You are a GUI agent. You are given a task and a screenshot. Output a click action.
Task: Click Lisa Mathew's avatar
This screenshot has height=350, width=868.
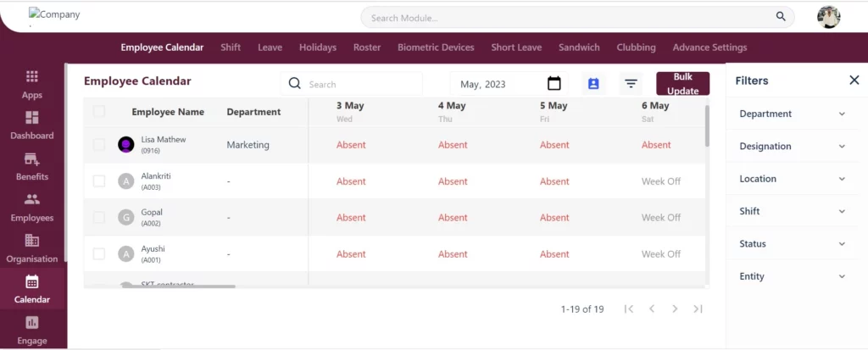point(126,145)
